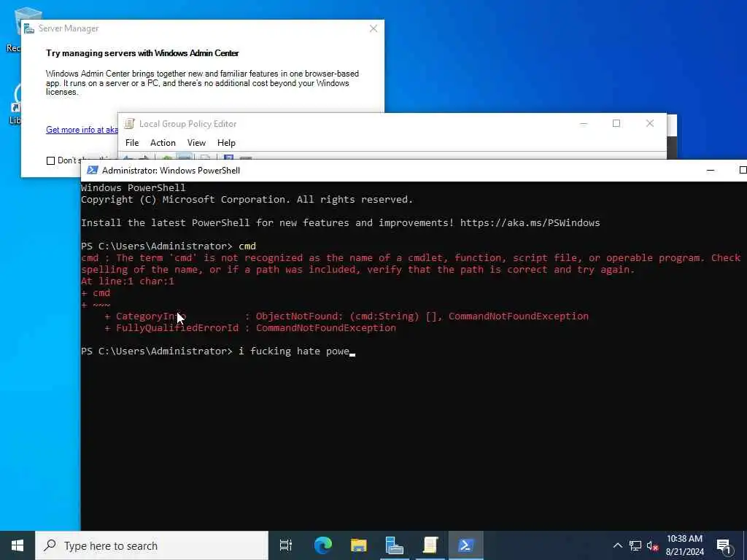Close the Server Manager dialog
747x560 pixels.
pos(373,28)
